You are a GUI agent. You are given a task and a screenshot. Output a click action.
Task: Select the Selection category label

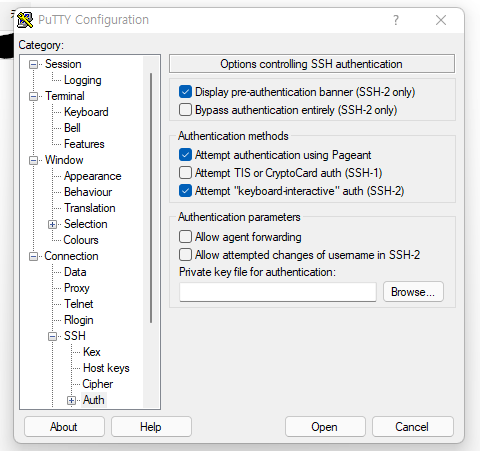85,224
